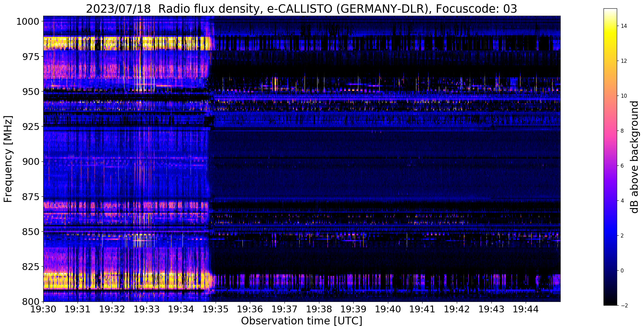Viewport: 644px width, 330px height.
Task: Click the colorbar tick label 14
Action: 624,26
